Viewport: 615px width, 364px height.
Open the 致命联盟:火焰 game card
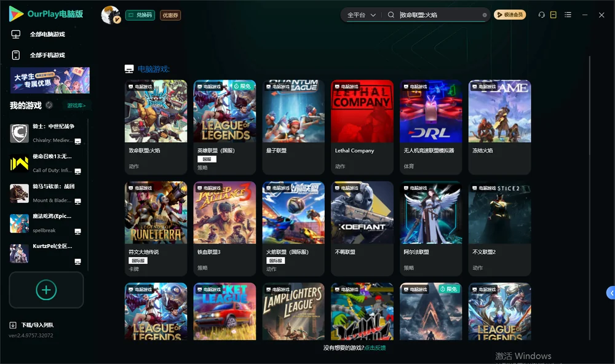pyautogui.click(x=156, y=127)
